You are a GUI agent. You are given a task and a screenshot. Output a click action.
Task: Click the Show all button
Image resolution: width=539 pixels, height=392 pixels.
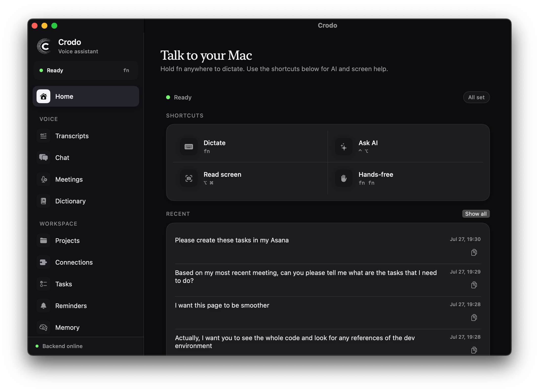[476, 214]
